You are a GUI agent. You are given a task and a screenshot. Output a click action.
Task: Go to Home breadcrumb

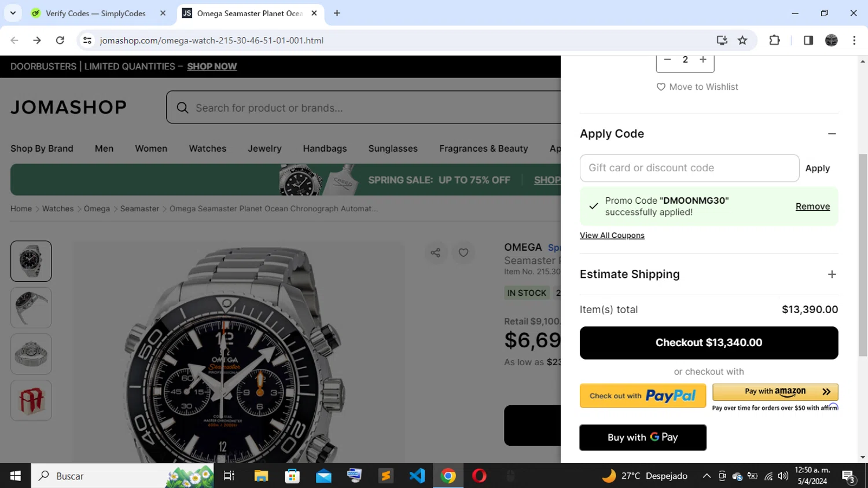[x=21, y=208]
